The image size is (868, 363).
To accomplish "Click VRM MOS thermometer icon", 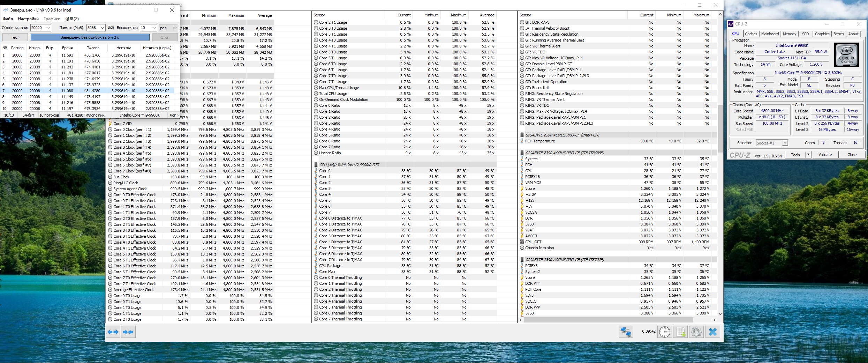I will click(x=522, y=183).
